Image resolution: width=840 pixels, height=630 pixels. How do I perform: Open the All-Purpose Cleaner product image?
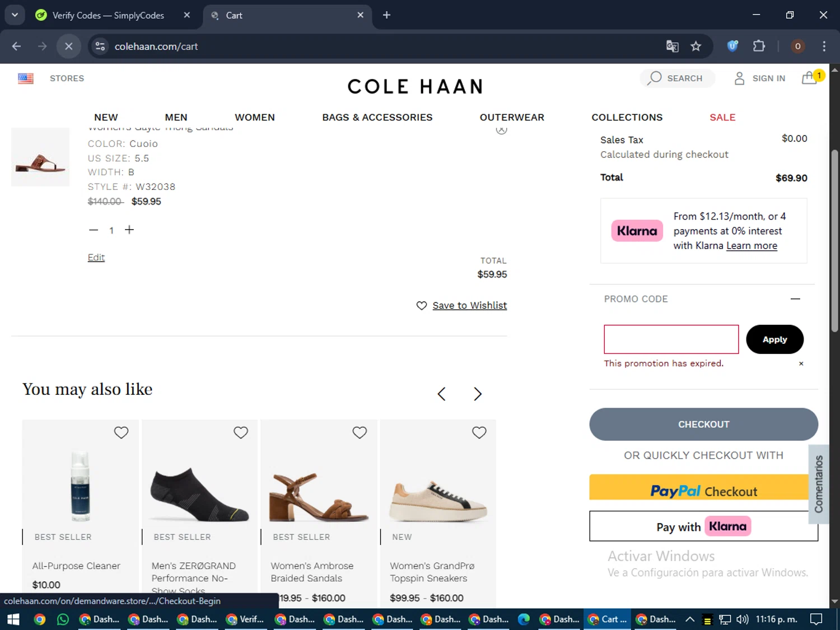(80, 486)
